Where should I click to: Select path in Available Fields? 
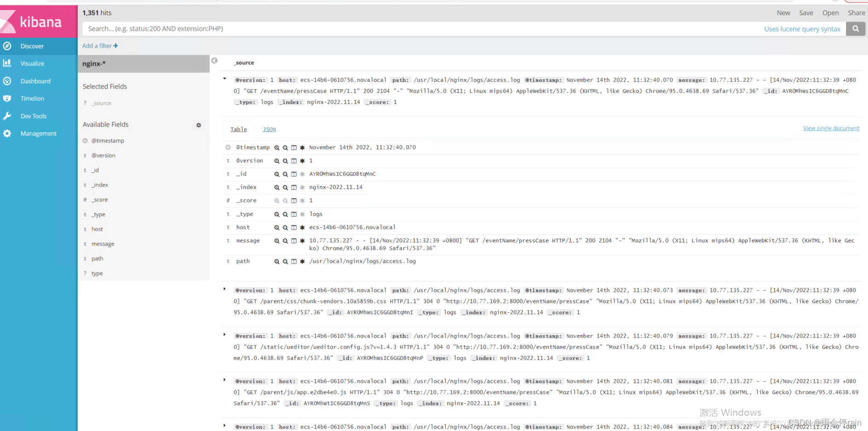(x=97, y=259)
